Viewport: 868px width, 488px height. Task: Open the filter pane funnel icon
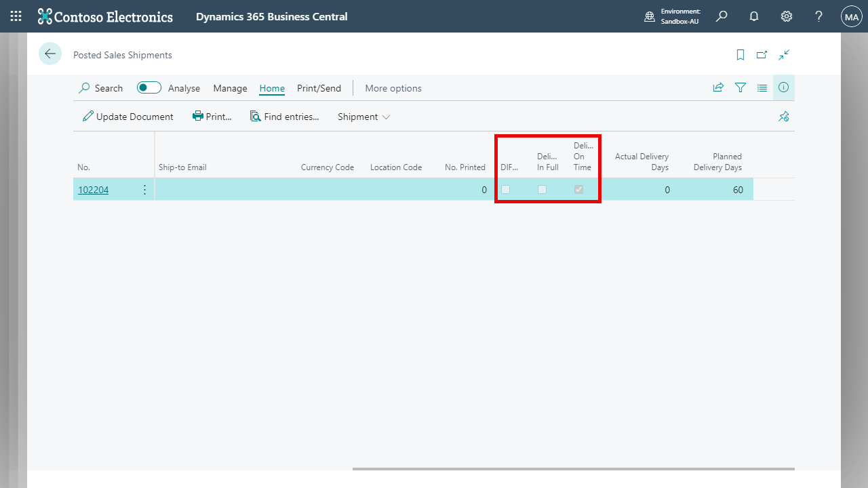(x=741, y=88)
